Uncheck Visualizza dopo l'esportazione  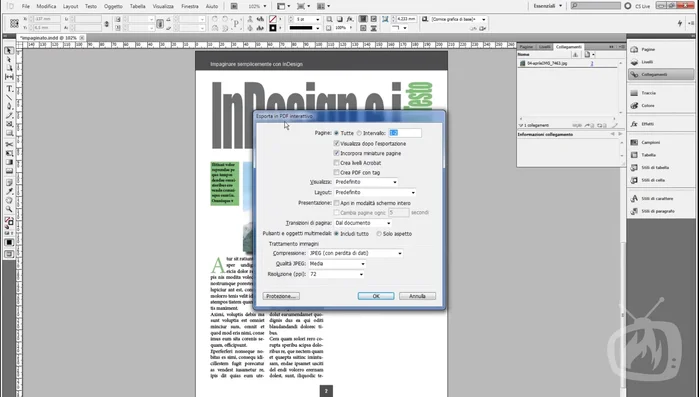point(337,143)
